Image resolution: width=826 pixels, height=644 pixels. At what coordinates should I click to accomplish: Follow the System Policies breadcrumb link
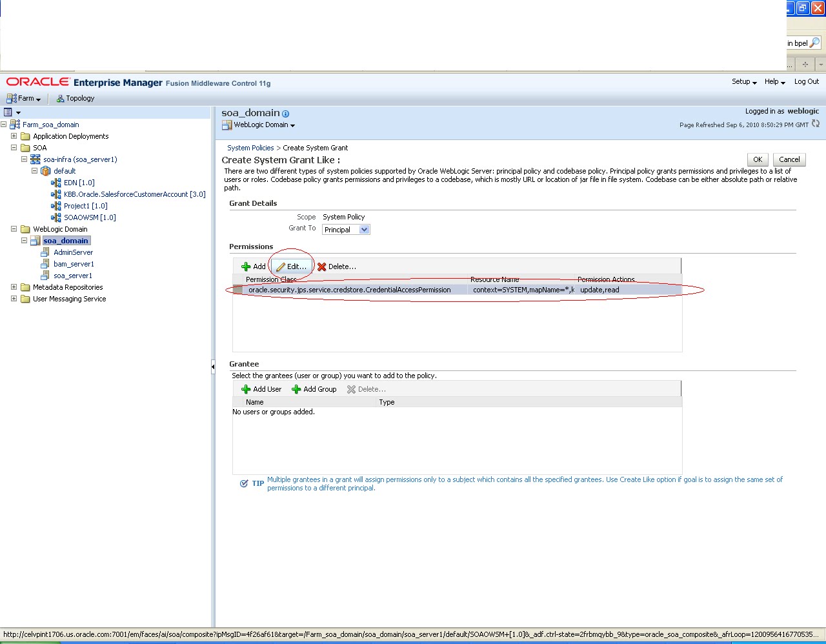coord(250,148)
